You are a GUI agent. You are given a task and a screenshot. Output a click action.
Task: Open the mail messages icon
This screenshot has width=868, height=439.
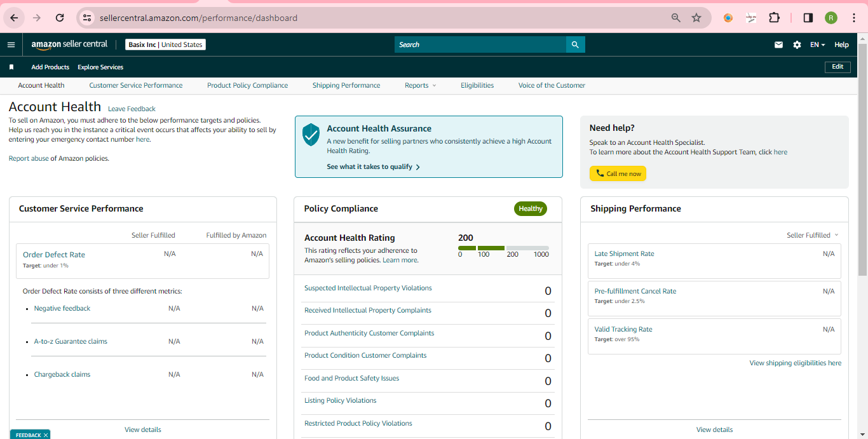point(778,44)
